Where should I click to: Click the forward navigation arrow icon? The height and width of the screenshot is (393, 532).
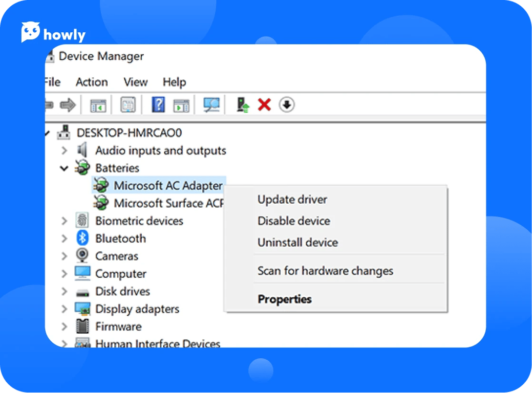68,104
